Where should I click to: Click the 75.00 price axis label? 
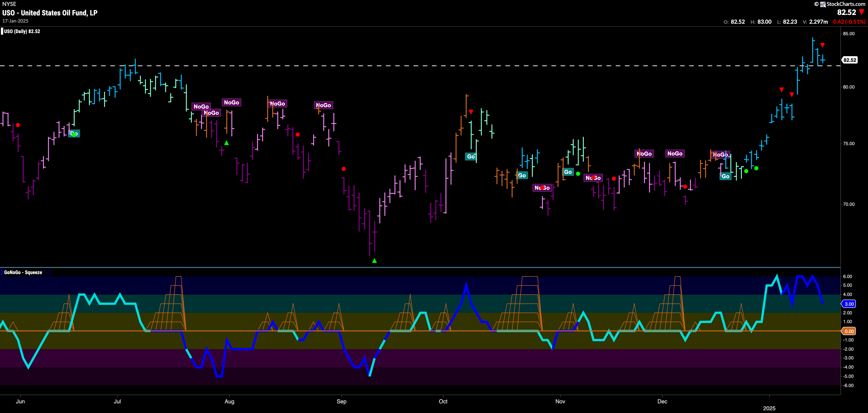849,144
